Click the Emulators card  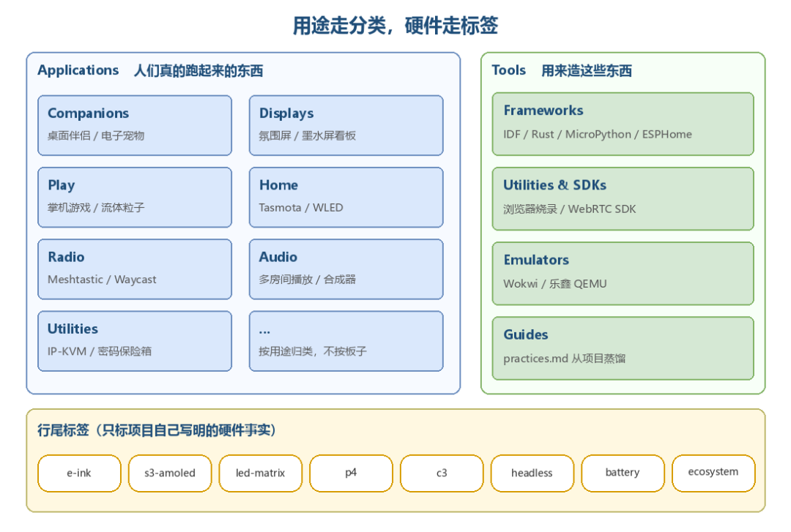tap(623, 273)
